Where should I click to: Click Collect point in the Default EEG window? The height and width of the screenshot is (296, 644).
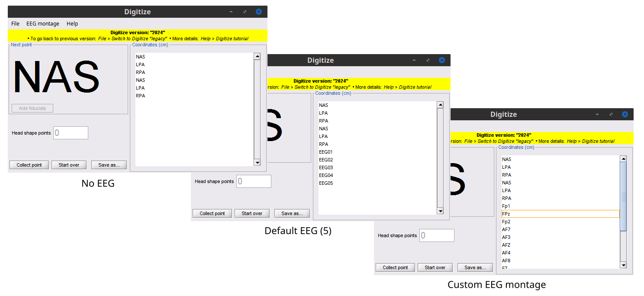point(212,213)
